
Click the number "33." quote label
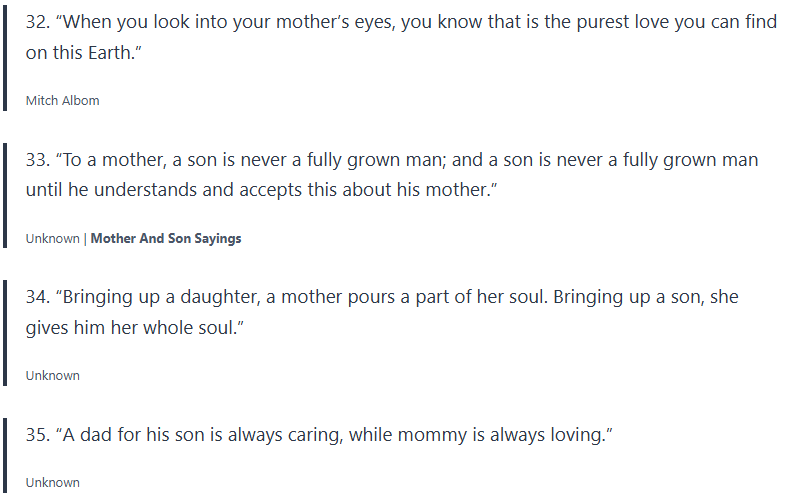pyautogui.click(x=38, y=160)
